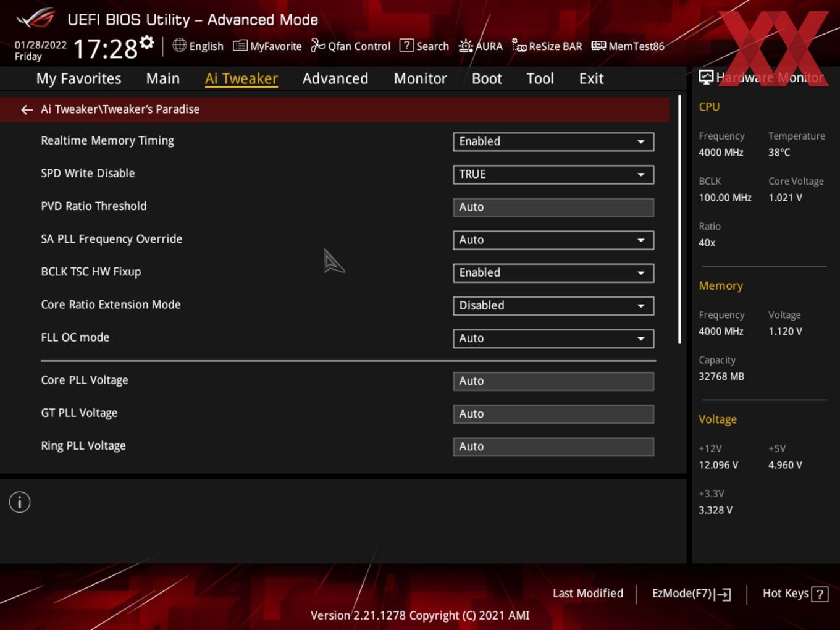Switch to the Boot tab
The width and height of the screenshot is (840, 630).
click(487, 78)
